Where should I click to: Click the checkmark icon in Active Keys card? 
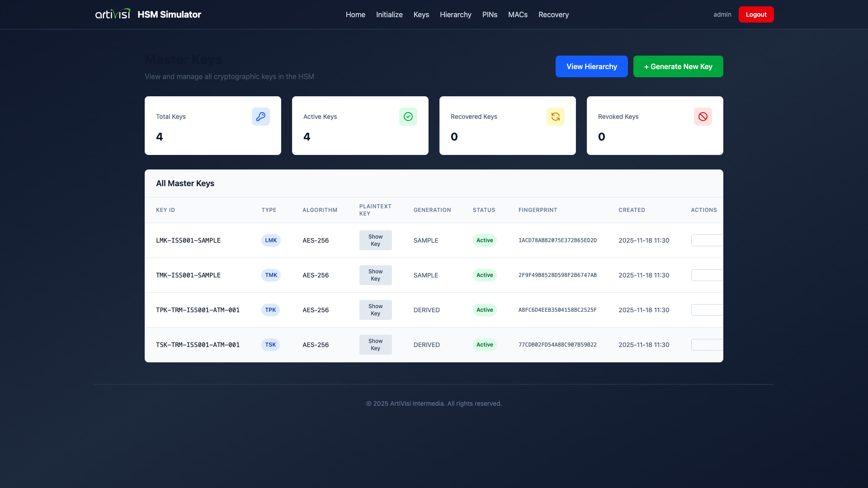point(408,117)
